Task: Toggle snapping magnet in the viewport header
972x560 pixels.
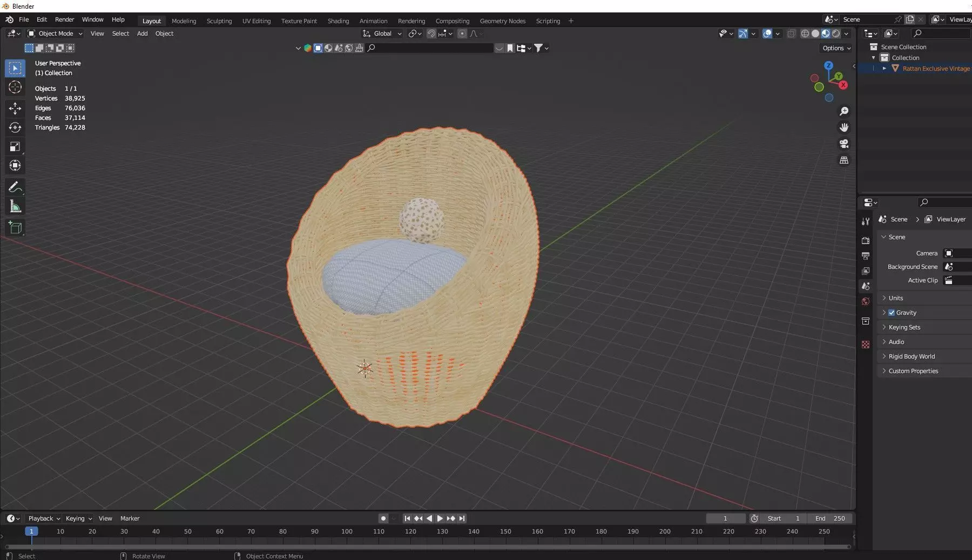Action: pyautogui.click(x=431, y=33)
